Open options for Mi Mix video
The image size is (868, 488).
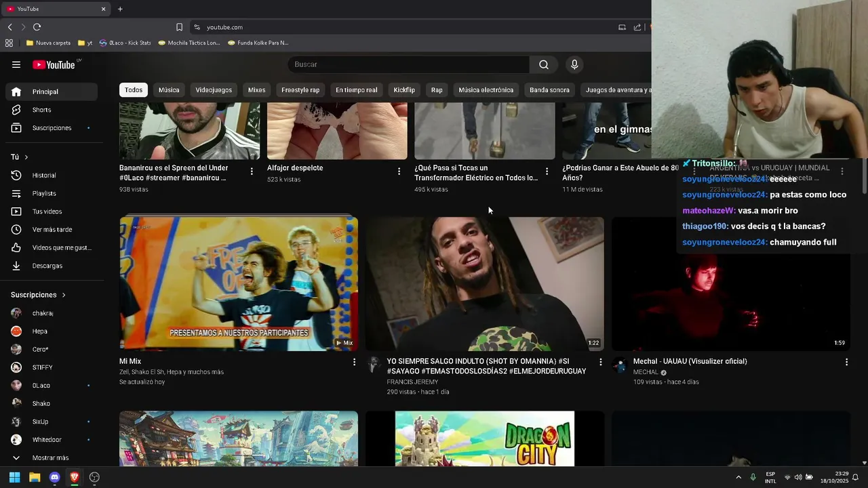tap(354, 362)
